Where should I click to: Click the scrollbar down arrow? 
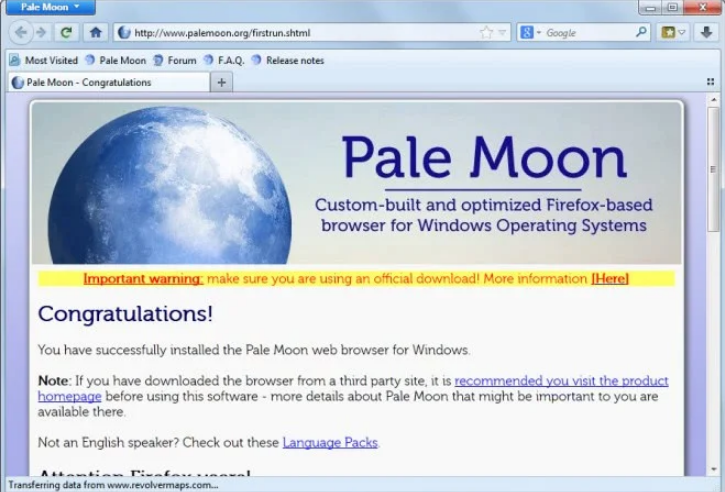click(x=713, y=469)
